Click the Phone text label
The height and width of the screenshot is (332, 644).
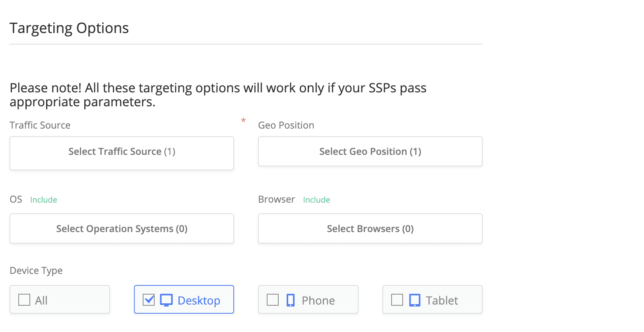(x=318, y=301)
